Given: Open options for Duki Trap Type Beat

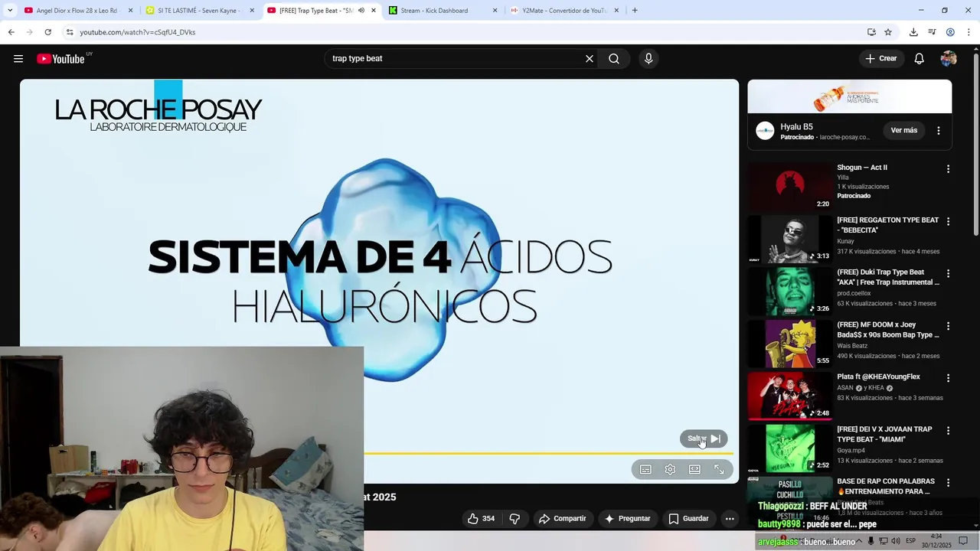Looking at the screenshot, I should coord(948,273).
